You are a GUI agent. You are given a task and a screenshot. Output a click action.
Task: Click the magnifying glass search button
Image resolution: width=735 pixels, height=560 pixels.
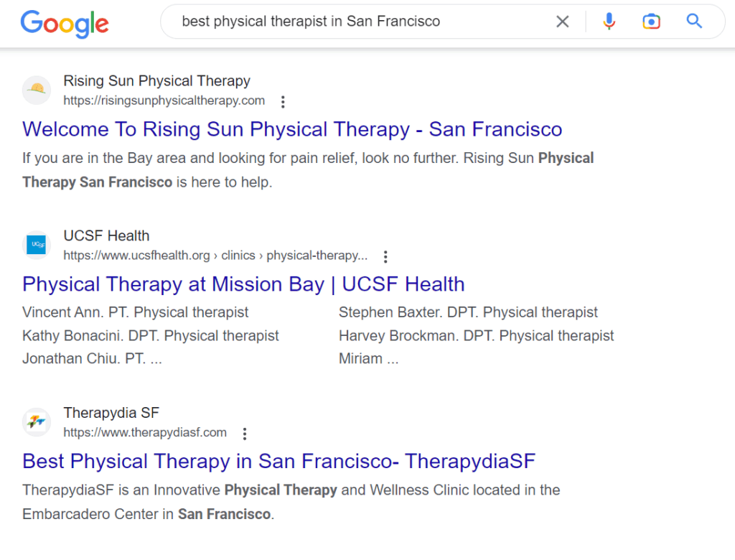click(x=694, y=21)
